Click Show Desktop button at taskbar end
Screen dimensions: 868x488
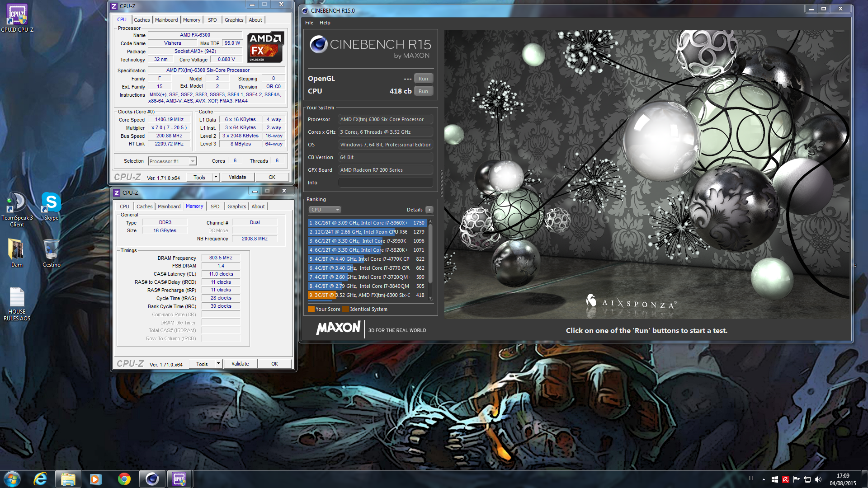(864, 479)
